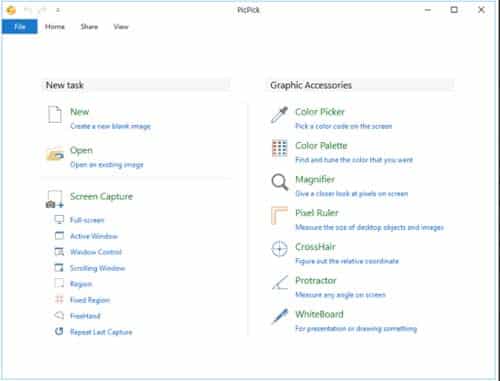Click the Redo arrow in the title bar

(x=42, y=10)
